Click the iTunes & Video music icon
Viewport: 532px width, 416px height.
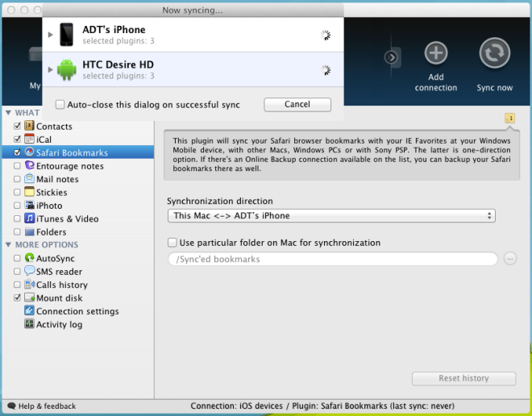(x=29, y=218)
